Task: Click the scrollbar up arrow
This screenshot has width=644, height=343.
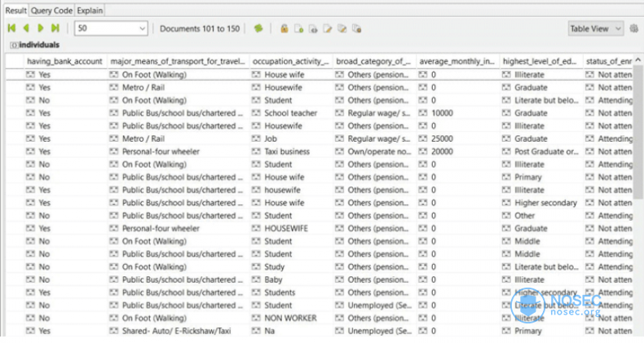Action: point(637,60)
